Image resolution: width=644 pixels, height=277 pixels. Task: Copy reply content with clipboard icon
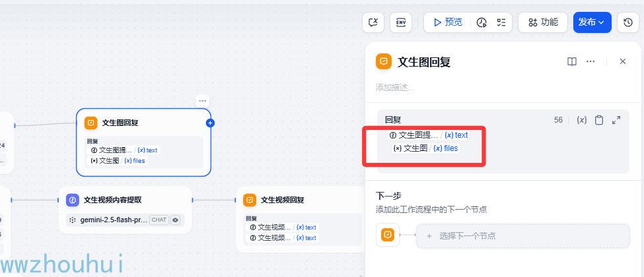[x=599, y=120]
